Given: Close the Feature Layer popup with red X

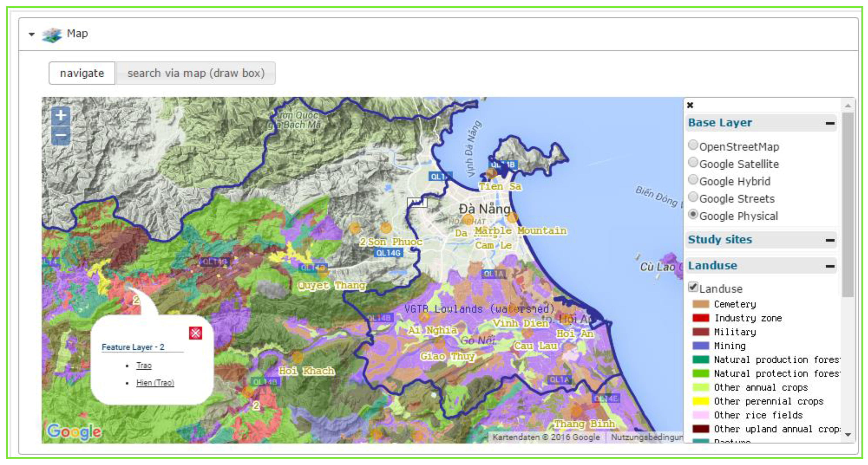Looking at the screenshot, I should 195,333.
